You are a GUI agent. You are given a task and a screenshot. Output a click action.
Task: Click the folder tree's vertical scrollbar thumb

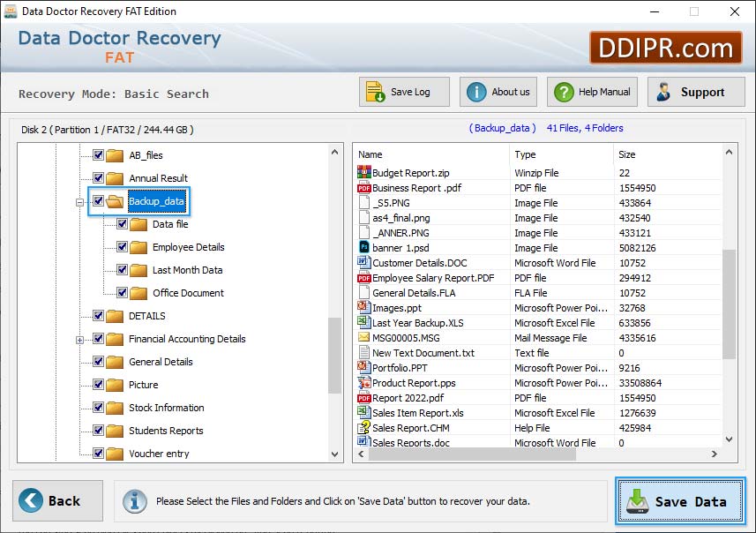coord(334,356)
